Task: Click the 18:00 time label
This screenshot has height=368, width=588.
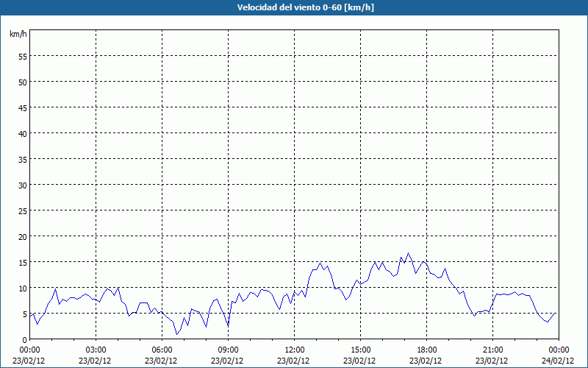Action: 427,350
